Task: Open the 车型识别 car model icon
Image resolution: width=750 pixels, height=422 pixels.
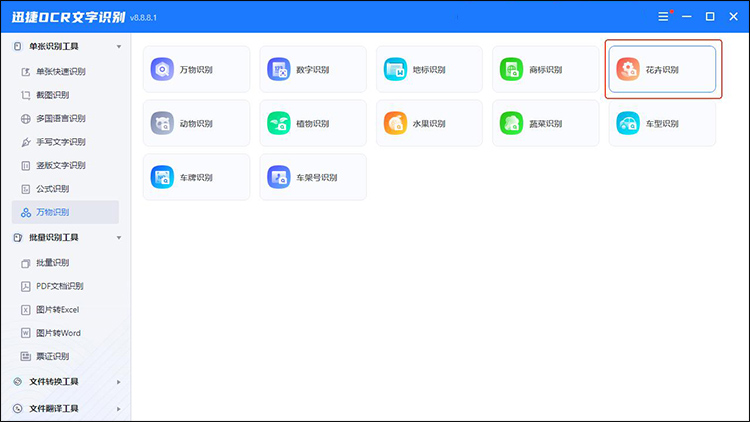Action: pyautogui.click(x=628, y=123)
